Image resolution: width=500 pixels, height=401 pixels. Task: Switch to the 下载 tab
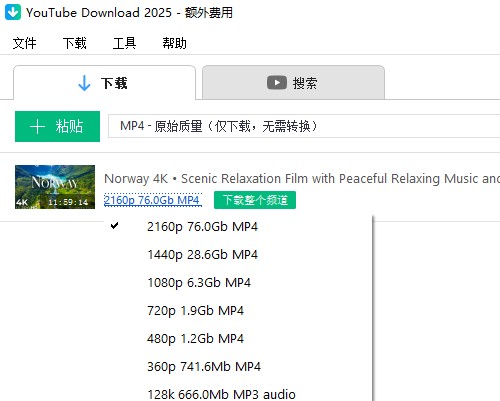(104, 83)
